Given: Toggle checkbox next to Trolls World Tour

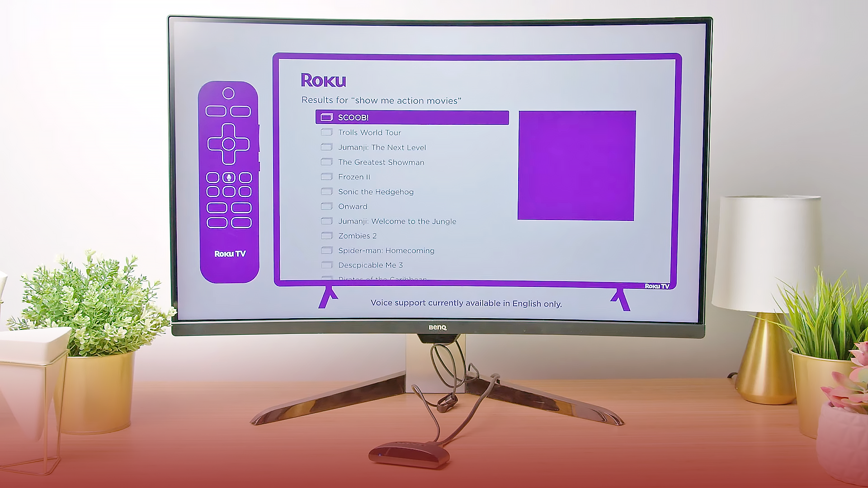Looking at the screenshot, I should (327, 132).
